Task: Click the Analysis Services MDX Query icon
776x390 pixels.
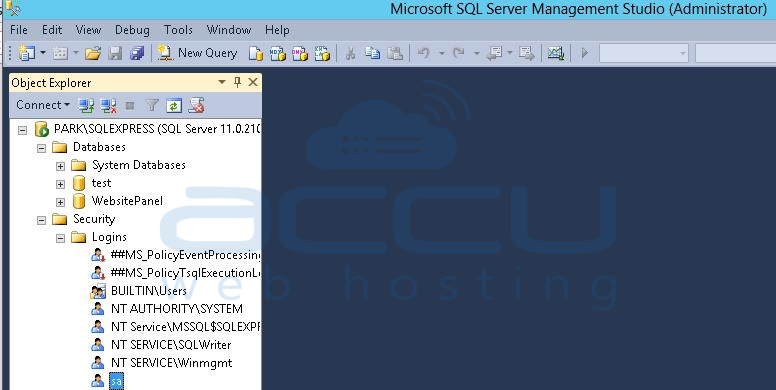Action: [278, 53]
